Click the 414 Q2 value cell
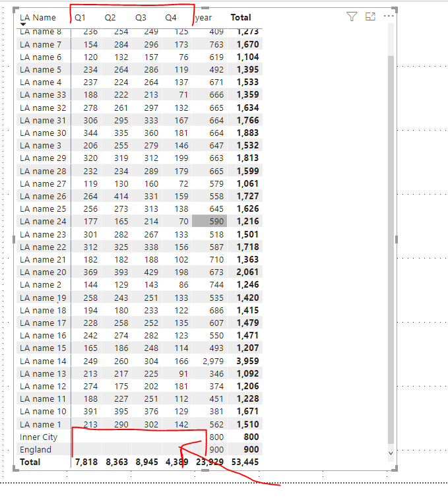 (121, 196)
